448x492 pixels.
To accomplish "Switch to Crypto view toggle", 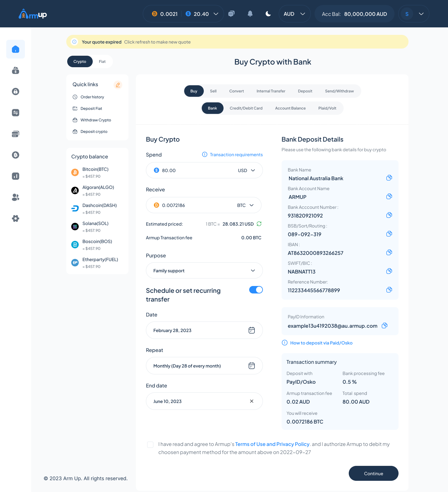I will (x=80, y=61).
